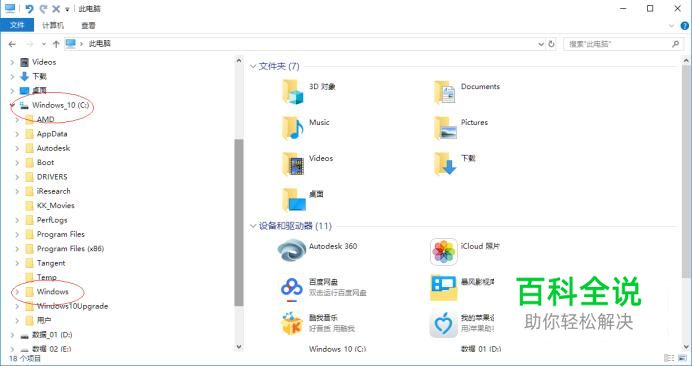692x366 pixels.
Task: Select Videos in the navigation tree
Action: click(x=44, y=62)
